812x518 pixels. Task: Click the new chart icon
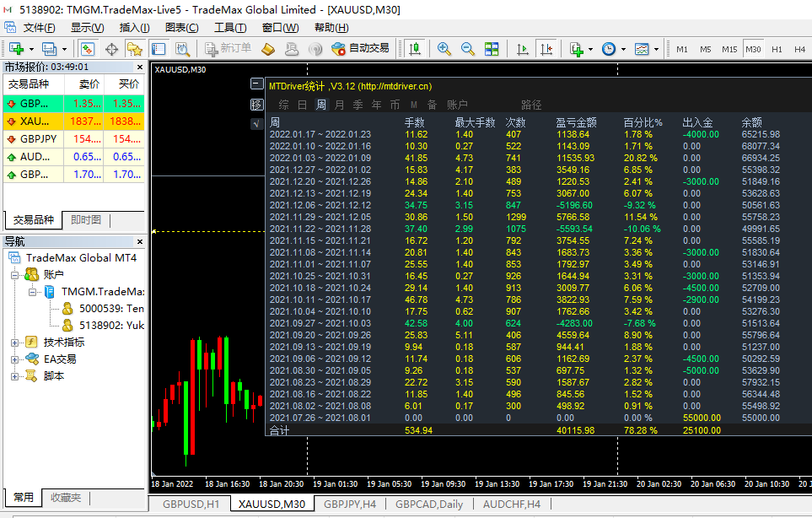click(x=17, y=49)
